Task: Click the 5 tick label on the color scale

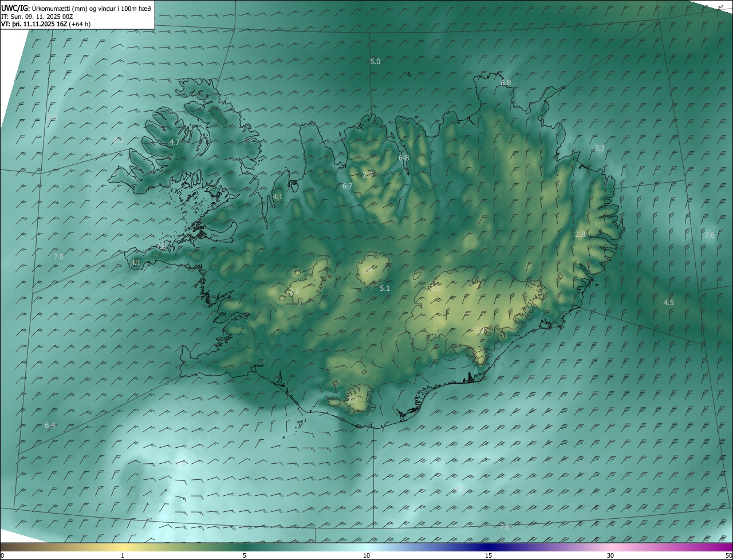Action: pyautogui.click(x=245, y=556)
